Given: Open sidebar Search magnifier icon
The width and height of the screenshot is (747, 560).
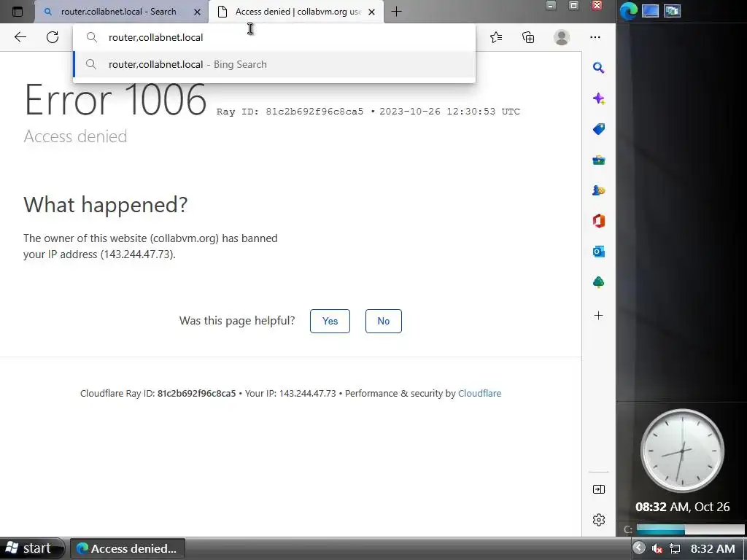Looking at the screenshot, I should (599, 68).
